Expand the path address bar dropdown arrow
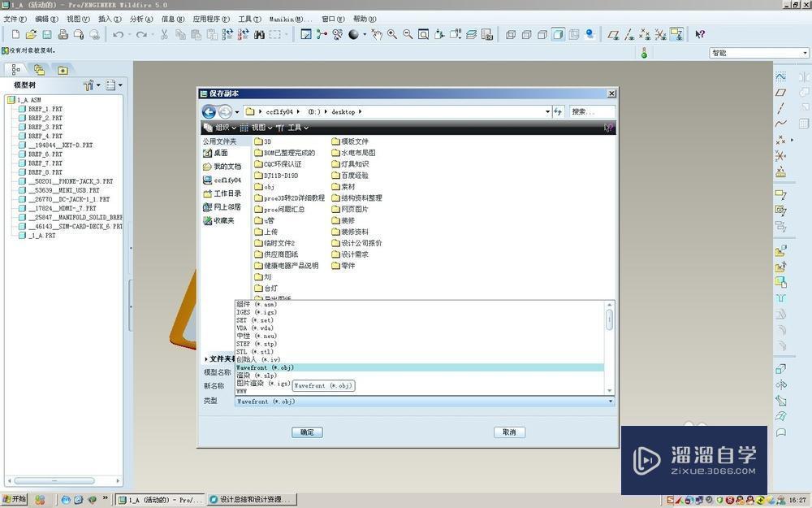 pos(547,111)
